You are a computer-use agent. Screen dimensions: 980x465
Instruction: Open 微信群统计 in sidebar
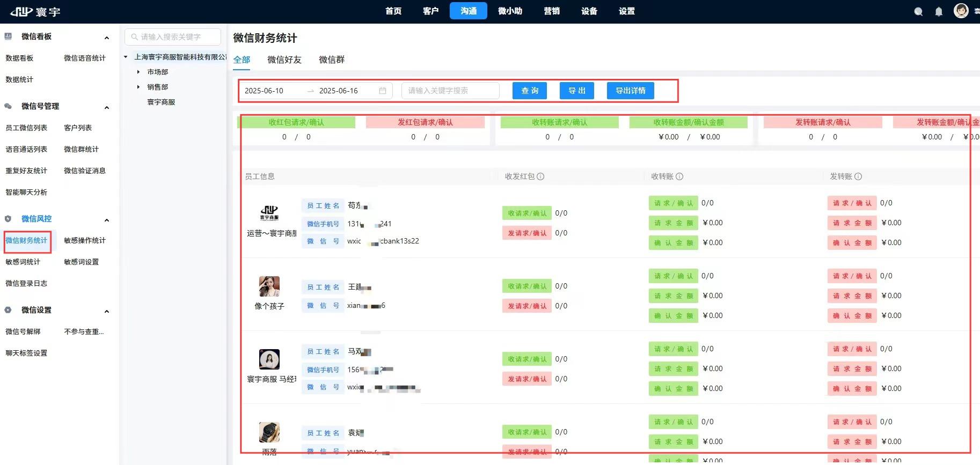(81, 149)
